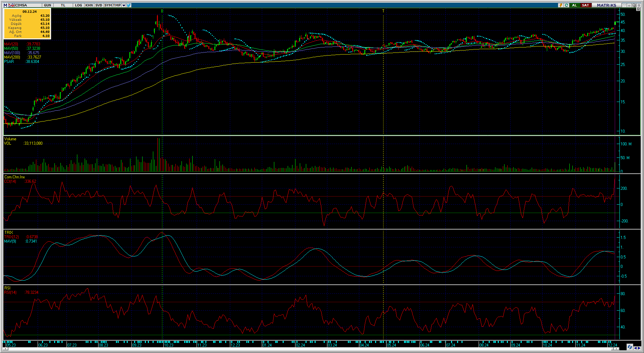The height and width of the screenshot is (353, 644).
Task: Click the 09.12.24 date in info box
Action: 30,11
